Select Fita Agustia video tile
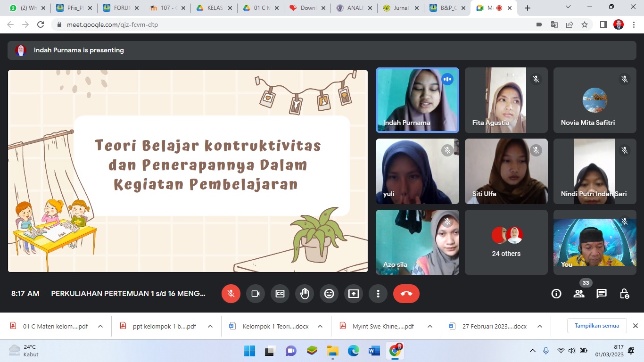The width and height of the screenshot is (644, 362). tap(506, 100)
